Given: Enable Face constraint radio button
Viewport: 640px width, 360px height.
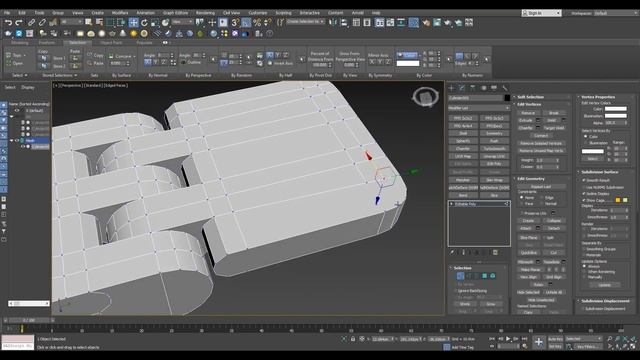Looking at the screenshot, I should 522,203.
